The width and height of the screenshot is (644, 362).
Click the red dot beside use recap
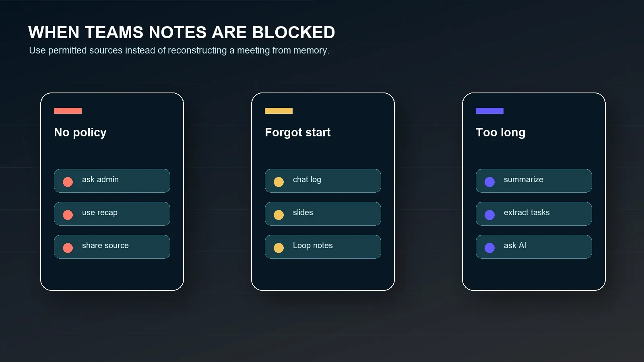click(x=68, y=215)
